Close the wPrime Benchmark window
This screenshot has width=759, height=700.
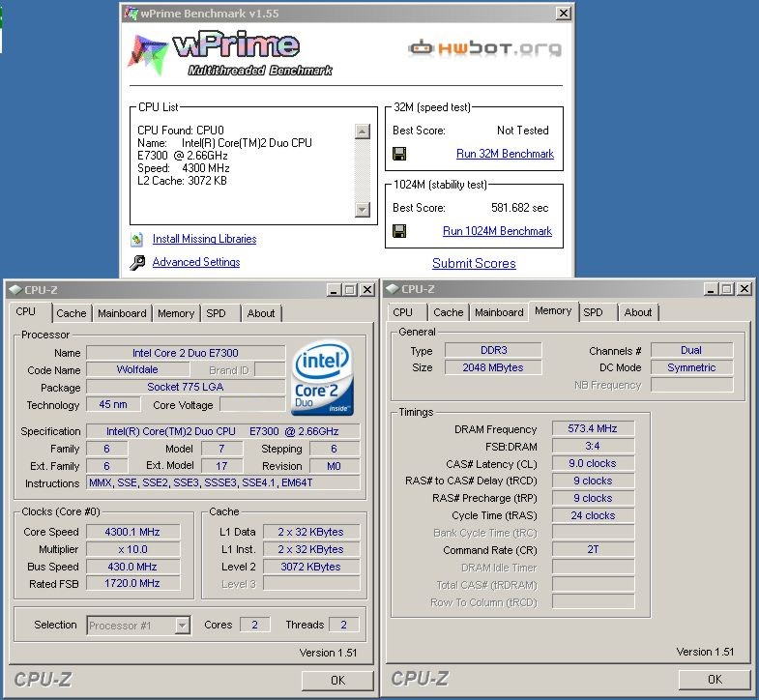pos(563,14)
